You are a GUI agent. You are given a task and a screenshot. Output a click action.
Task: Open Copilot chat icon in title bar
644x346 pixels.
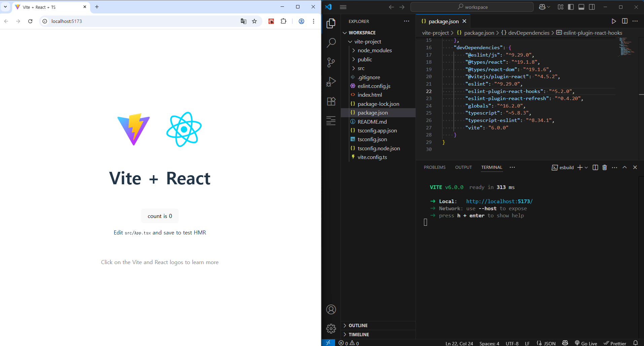point(542,7)
